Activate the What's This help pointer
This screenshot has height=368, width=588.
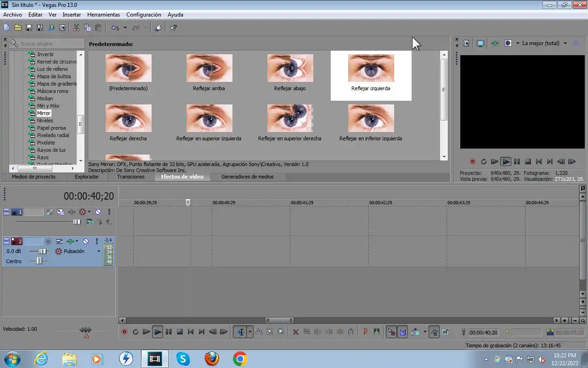pos(174,28)
